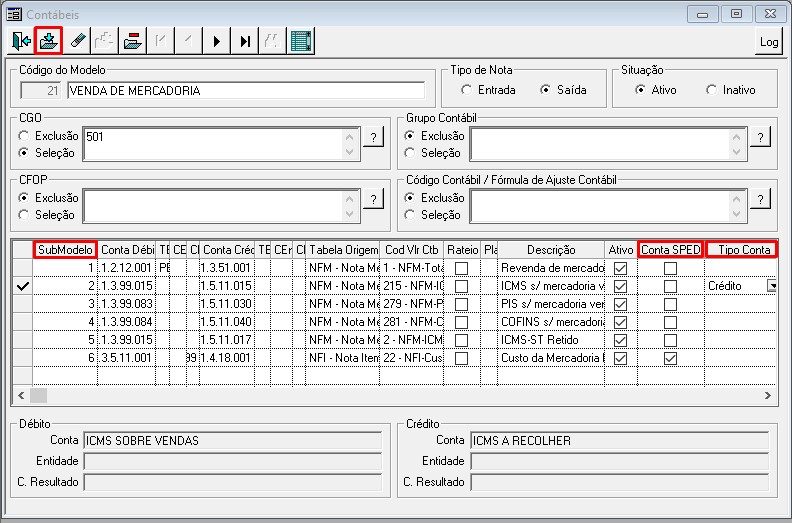Open CFOP lookup question button

[x=373, y=199]
